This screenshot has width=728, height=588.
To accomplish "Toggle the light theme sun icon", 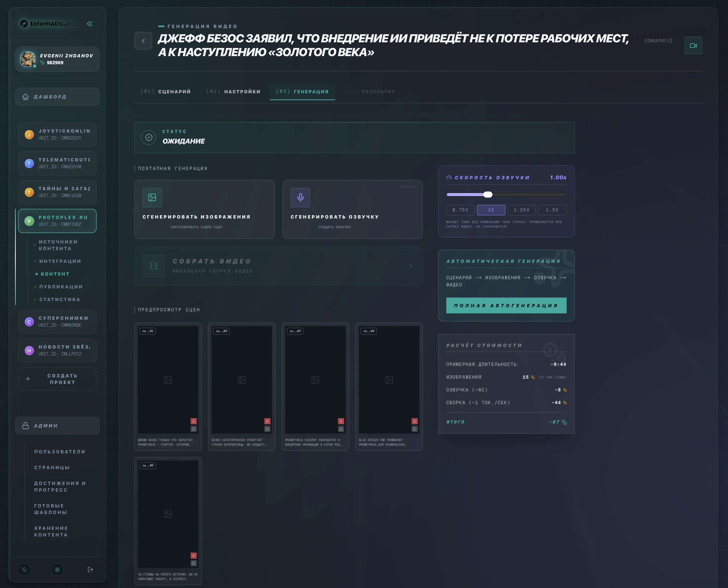I will point(57,570).
